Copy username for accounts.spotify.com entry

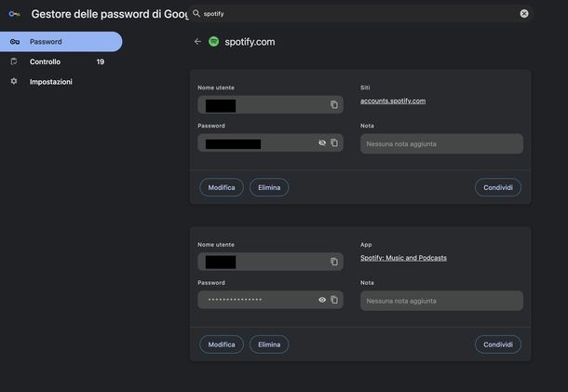(334, 104)
